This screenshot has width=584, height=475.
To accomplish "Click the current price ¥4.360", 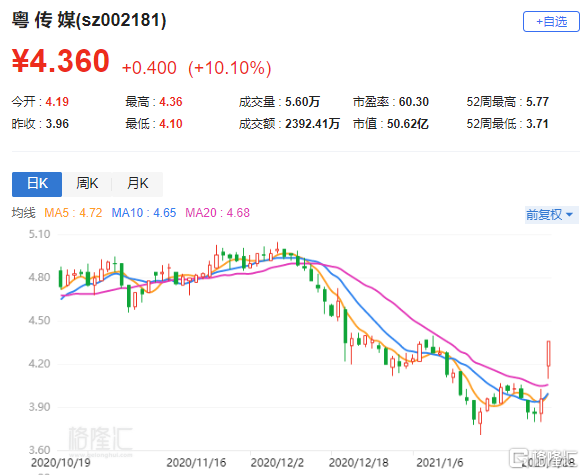I will click(x=61, y=61).
